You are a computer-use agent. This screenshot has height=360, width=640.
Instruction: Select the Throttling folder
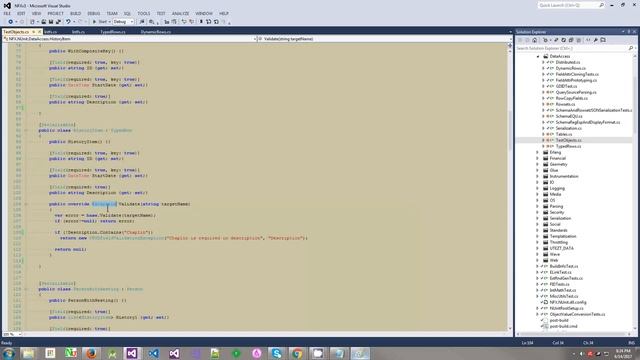point(559,242)
